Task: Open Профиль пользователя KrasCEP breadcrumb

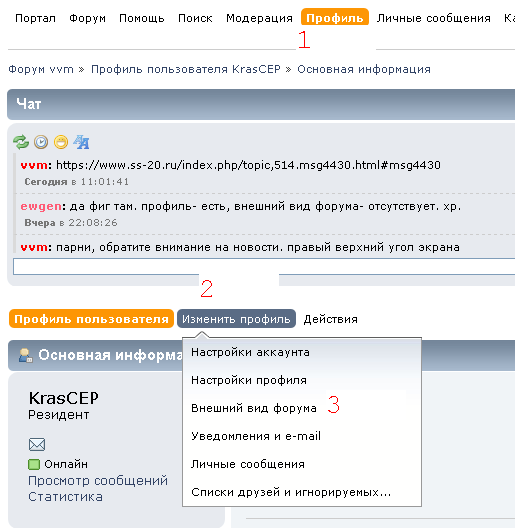Action: [186, 69]
